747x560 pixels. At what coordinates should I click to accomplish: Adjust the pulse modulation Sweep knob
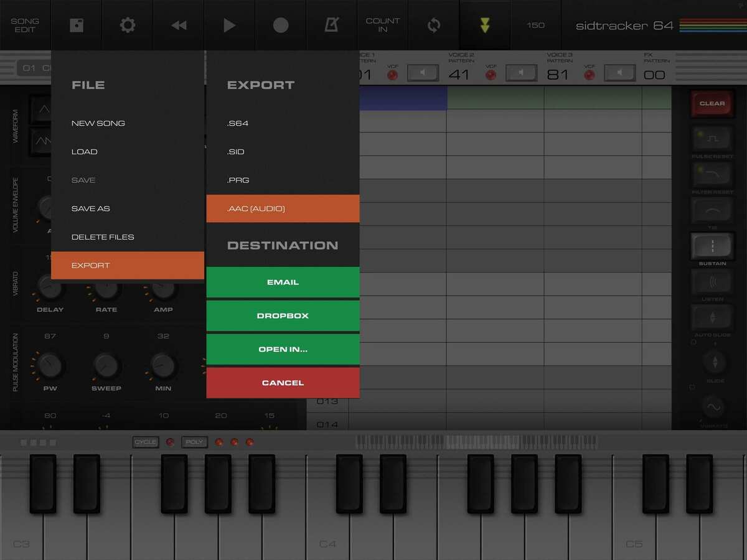coord(106,365)
